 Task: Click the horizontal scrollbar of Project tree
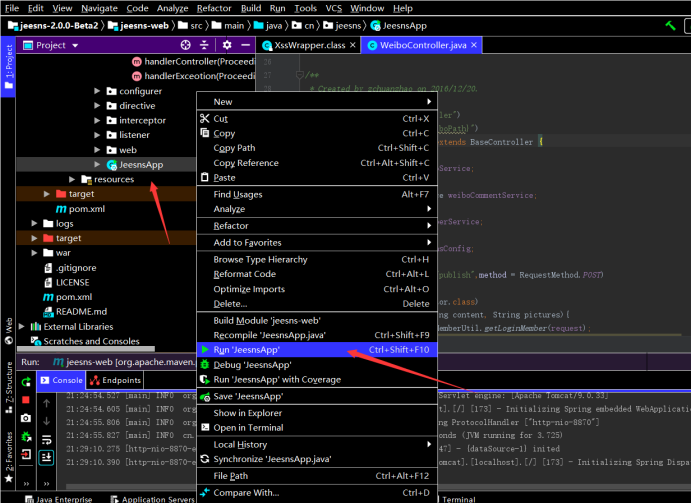coord(86,349)
